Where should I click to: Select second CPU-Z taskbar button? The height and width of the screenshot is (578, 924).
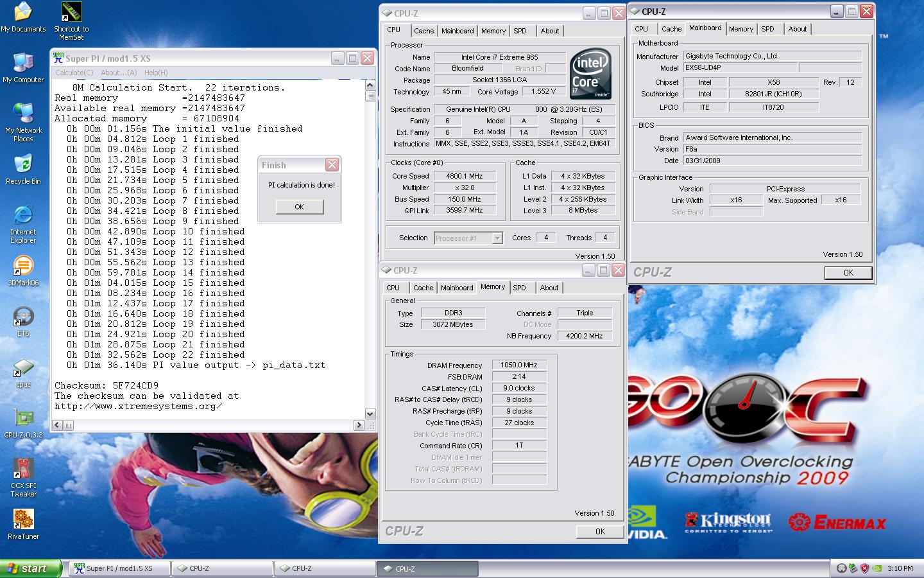pyautogui.click(x=325, y=568)
